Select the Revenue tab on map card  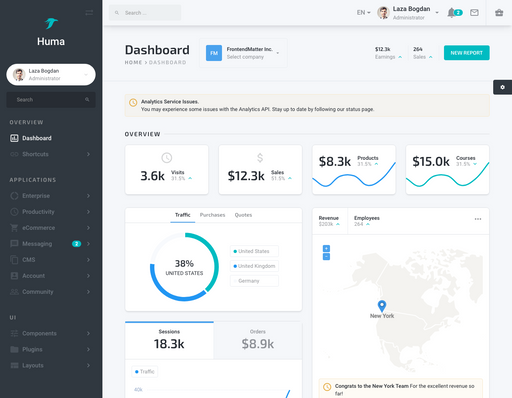point(330,221)
